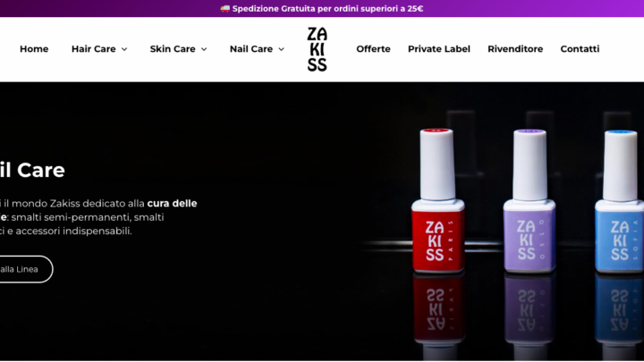Open the Contatti page
The width and height of the screenshot is (644, 362).
580,49
